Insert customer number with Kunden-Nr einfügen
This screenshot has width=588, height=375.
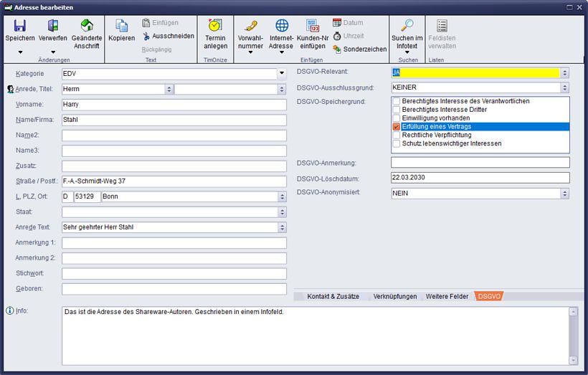point(313,27)
